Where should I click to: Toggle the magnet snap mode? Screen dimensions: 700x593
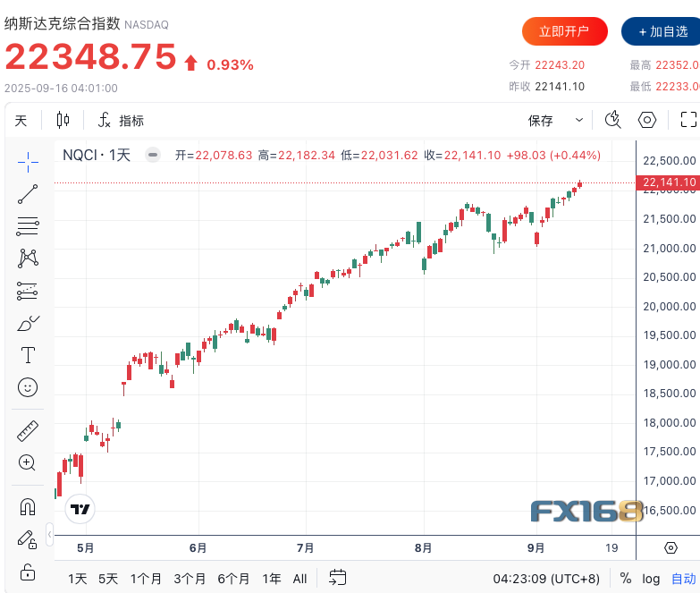pyautogui.click(x=28, y=507)
